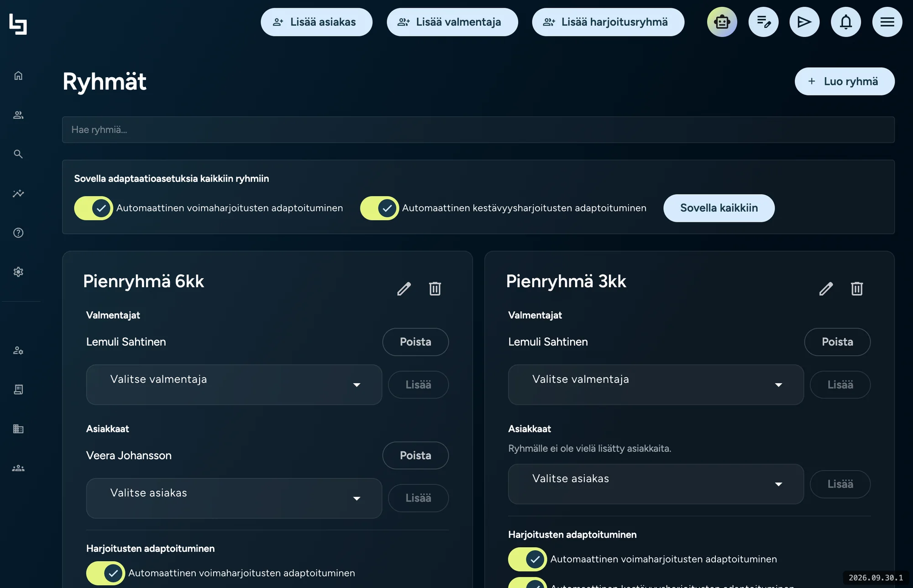
Task: Open user management icon in sidebar
Action: point(18,351)
